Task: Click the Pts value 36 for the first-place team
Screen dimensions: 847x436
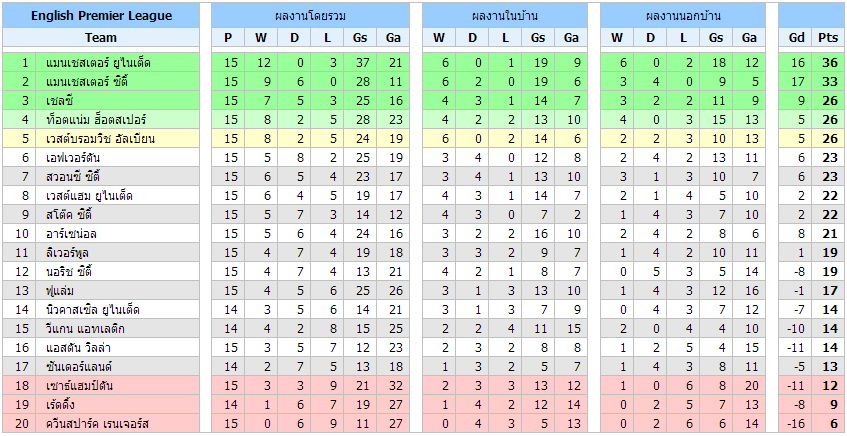Action: tap(828, 63)
